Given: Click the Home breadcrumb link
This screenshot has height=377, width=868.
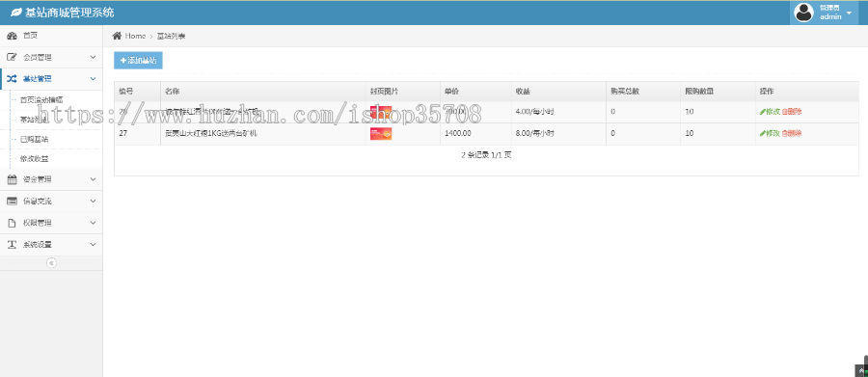Looking at the screenshot, I should tap(135, 36).
